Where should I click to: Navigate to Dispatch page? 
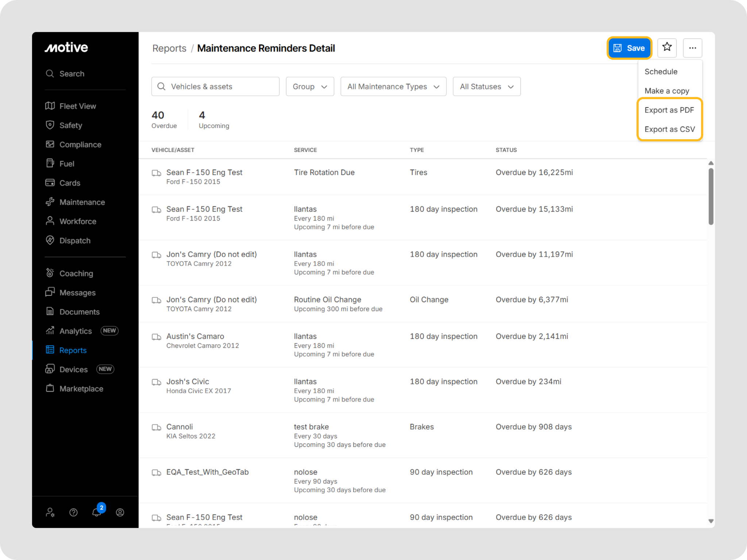[x=75, y=241]
